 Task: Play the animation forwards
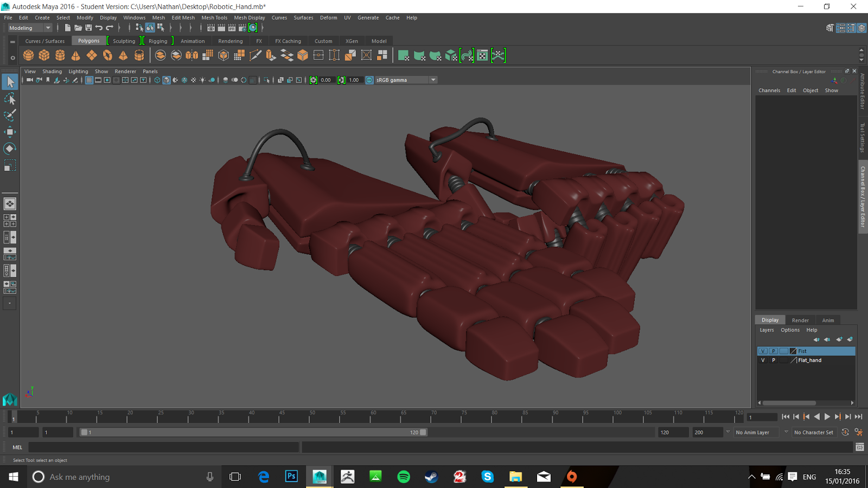tap(827, 416)
